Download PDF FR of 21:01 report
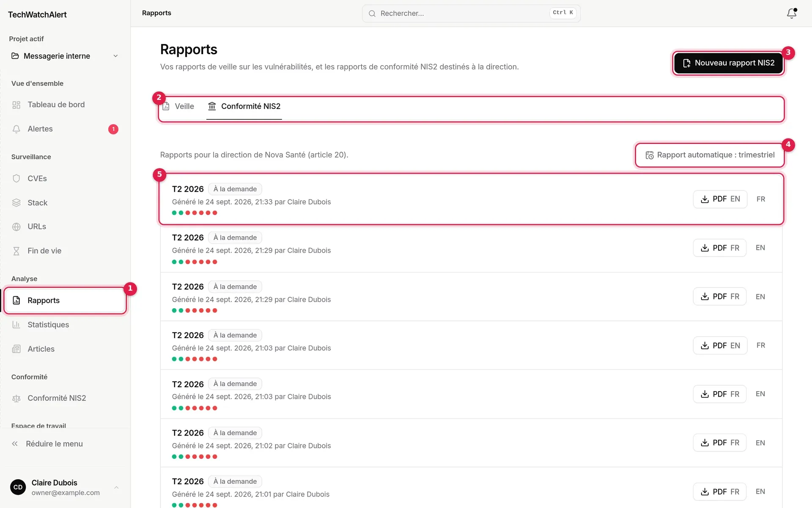The image size is (812, 508). 720,491
